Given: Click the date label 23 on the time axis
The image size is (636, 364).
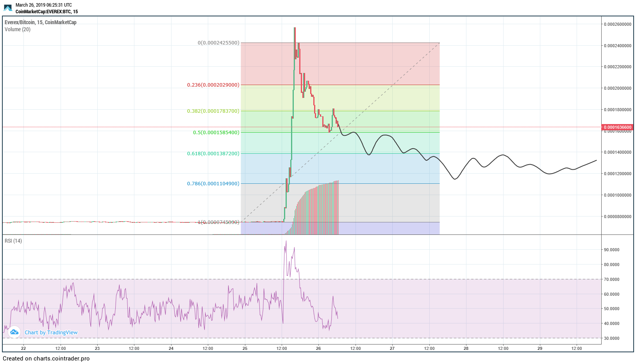Looking at the screenshot, I should pos(97,348).
